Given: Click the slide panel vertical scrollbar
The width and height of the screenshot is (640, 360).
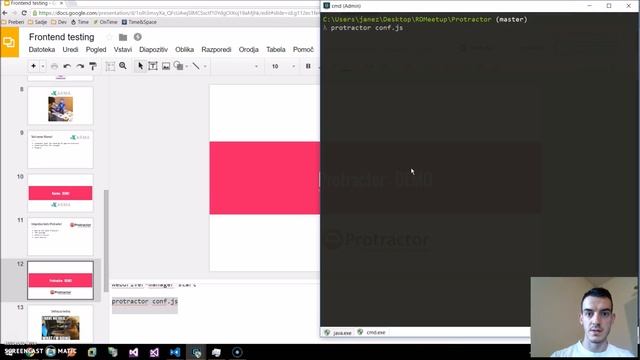Looking at the screenshot, I should click(106, 241).
